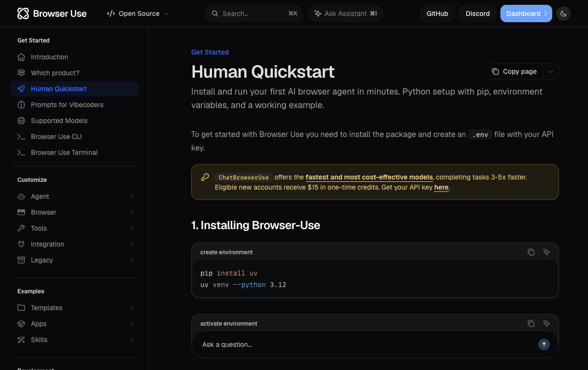The image size is (588, 370).
Task: Click the Integration plug icon
Action: pos(21,244)
